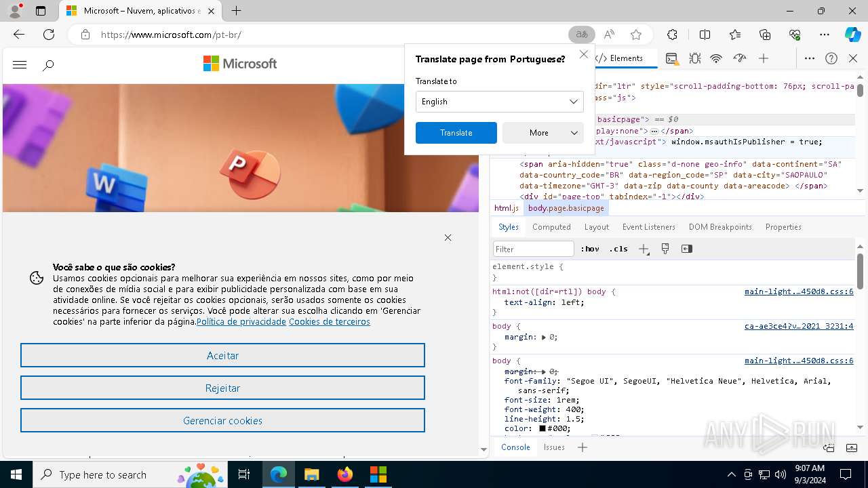Click the drawer expand icon at bottom right
Viewport: 868px width, 488px height.
(852, 447)
